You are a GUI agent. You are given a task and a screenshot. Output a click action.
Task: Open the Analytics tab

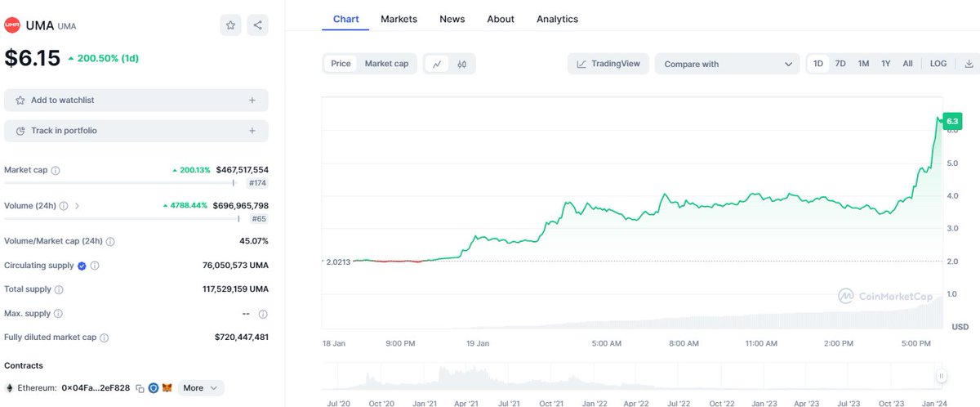pos(557,19)
